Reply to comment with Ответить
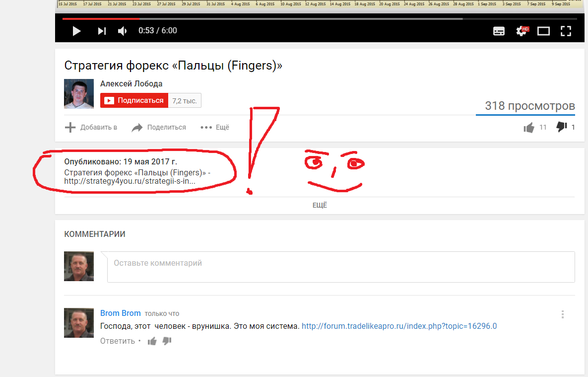Viewport: 588px width, 377px height. 118,341
